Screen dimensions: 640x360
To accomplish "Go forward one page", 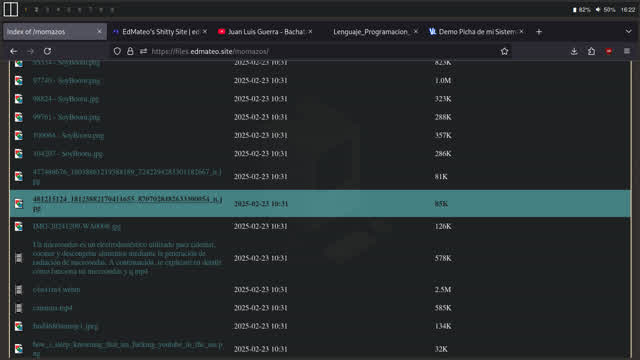I will [x=31, y=51].
